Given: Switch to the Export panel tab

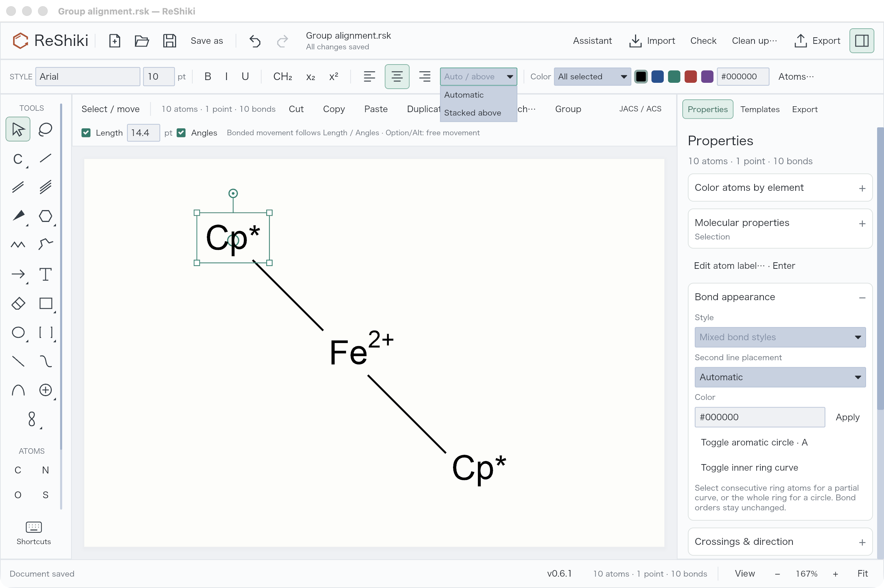Looking at the screenshot, I should (x=805, y=109).
